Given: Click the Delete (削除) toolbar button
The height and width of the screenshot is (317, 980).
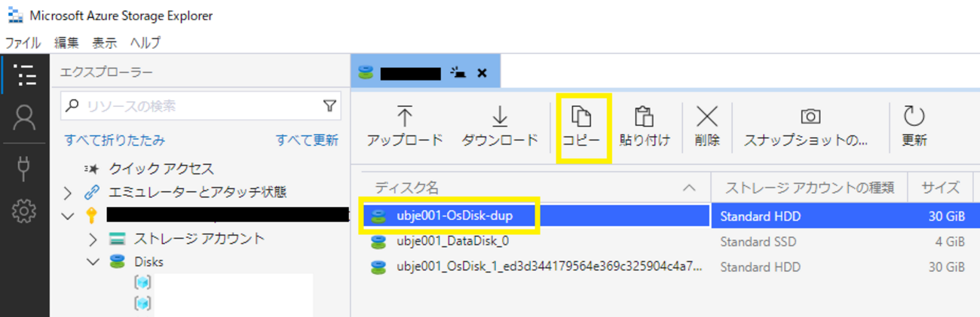Looking at the screenshot, I should (x=707, y=126).
